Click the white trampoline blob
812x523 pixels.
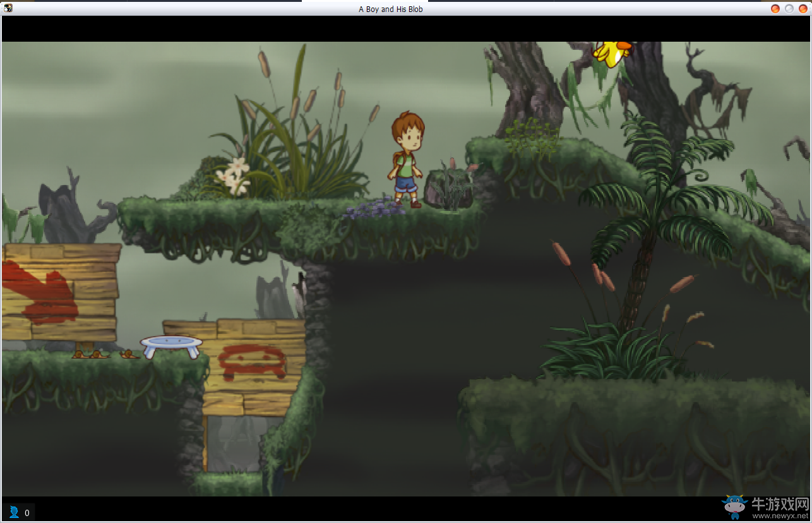(171, 347)
